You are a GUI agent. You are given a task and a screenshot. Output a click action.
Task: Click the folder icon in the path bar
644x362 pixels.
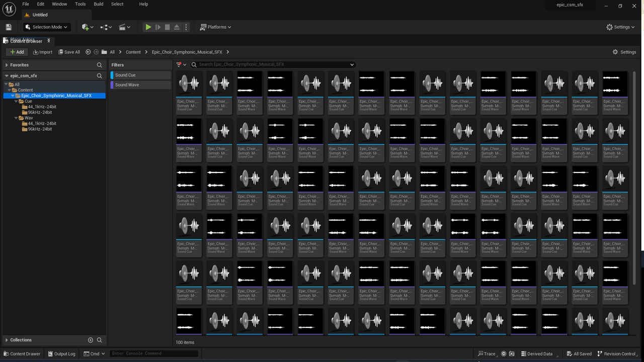[x=104, y=52]
